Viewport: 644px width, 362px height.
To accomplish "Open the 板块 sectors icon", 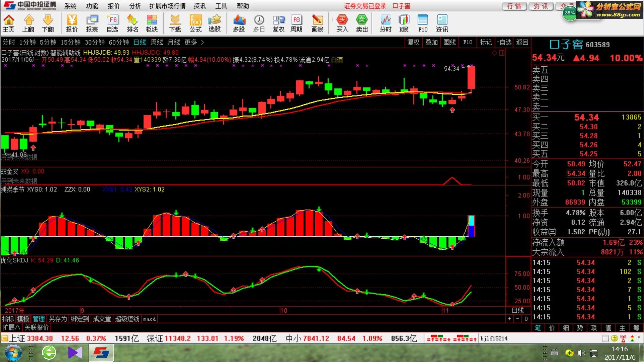I will click(x=152, y=23).
